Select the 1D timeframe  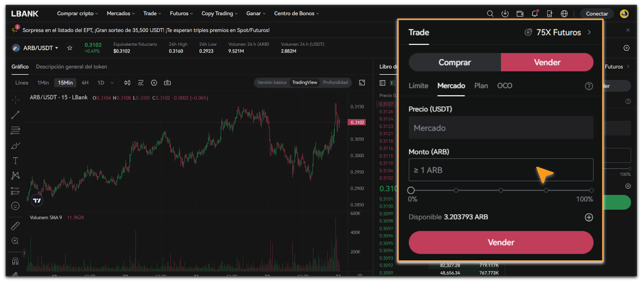point(101,83)
